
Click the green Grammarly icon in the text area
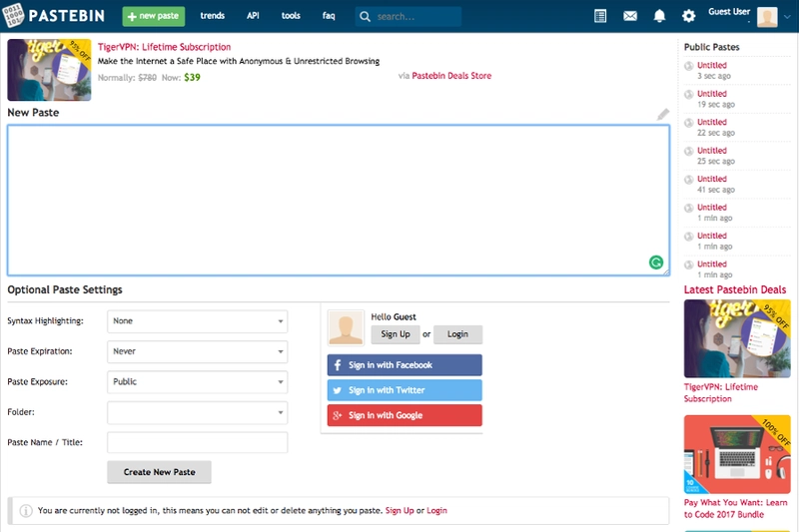click(x=656, y=263)
